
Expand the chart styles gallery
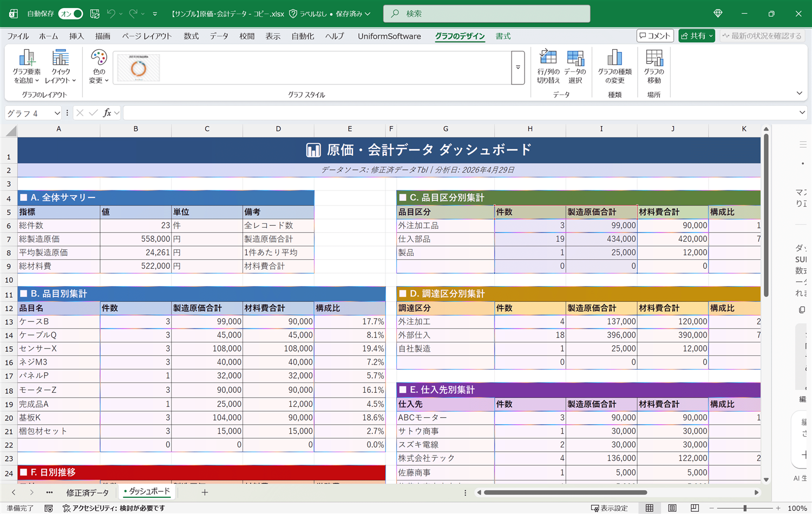(x=518, y=68)
